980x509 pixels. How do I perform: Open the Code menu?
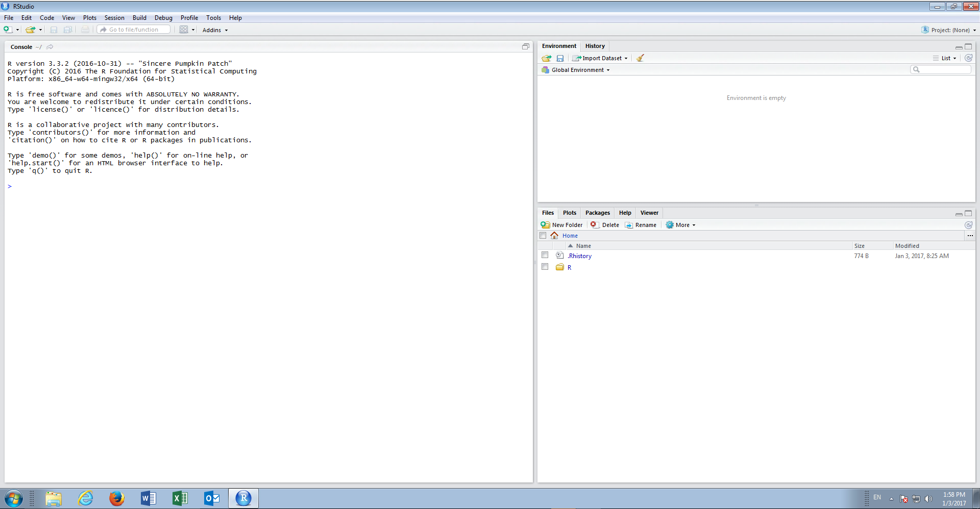click(x=47, y=18)
